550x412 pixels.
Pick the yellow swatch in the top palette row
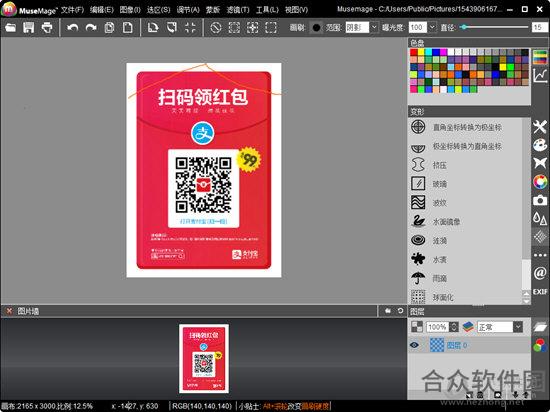[x=421, y=52]
